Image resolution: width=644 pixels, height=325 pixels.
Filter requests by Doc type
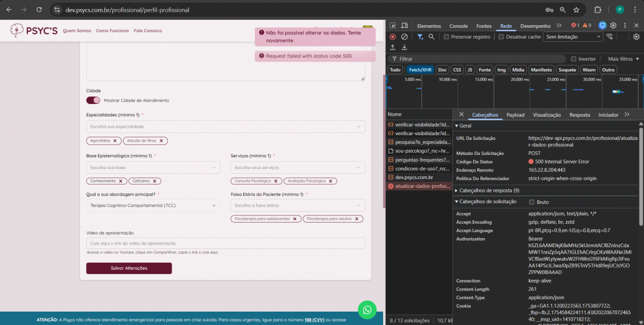pyautogui.click(x=442, y=70)
